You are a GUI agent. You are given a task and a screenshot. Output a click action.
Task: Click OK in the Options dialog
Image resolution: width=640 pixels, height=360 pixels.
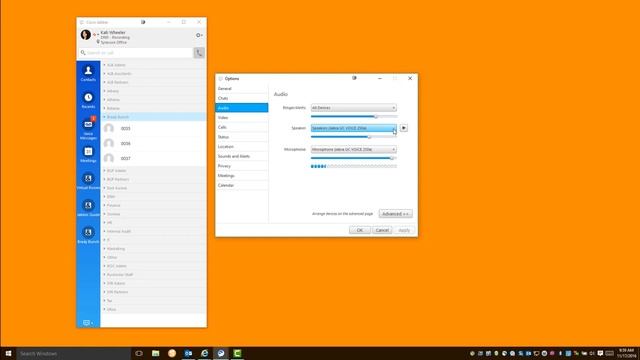coord(360,230)
